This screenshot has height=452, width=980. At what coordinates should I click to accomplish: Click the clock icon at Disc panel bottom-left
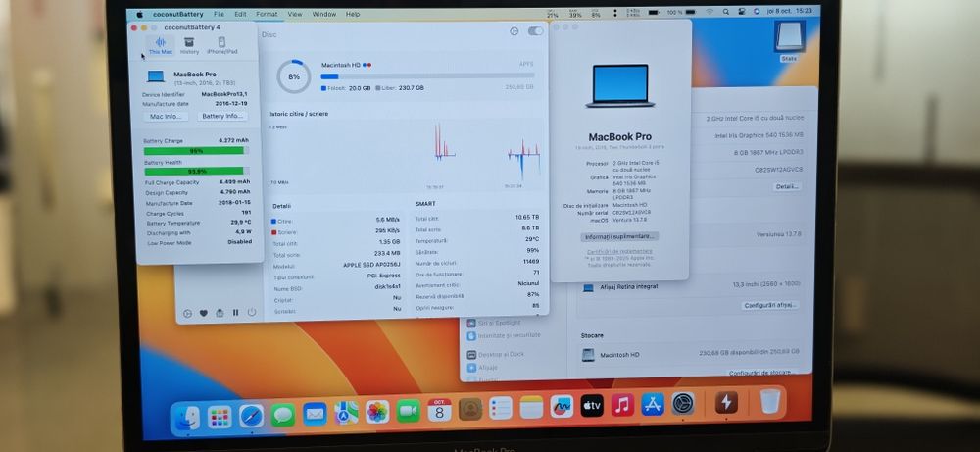(187, 313)
